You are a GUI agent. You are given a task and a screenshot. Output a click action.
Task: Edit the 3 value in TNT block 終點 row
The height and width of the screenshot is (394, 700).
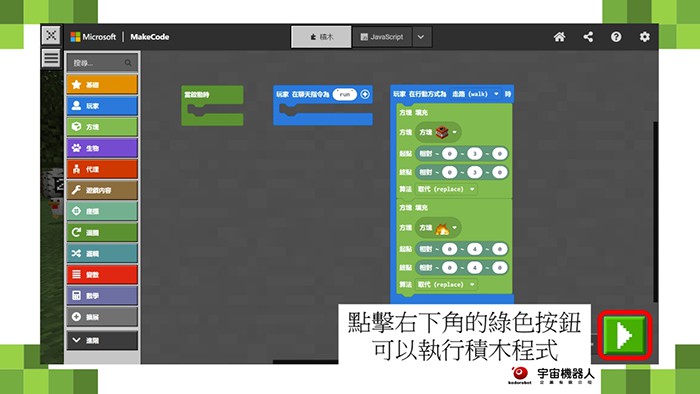pyautogui.click(x=475, y=172)
